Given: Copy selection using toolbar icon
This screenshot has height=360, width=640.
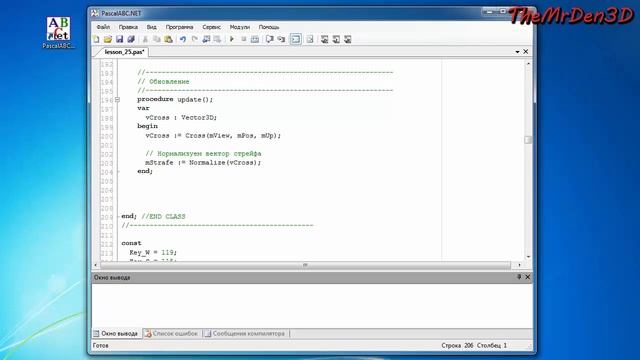Looking at the screenshot, I should coord(156,39).
